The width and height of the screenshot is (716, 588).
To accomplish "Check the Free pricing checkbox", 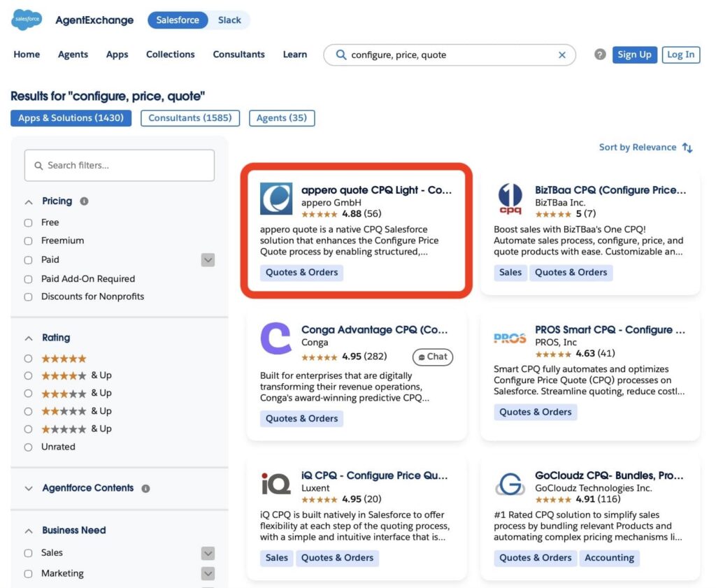I will pyautogui.click(x=28, y=223).
